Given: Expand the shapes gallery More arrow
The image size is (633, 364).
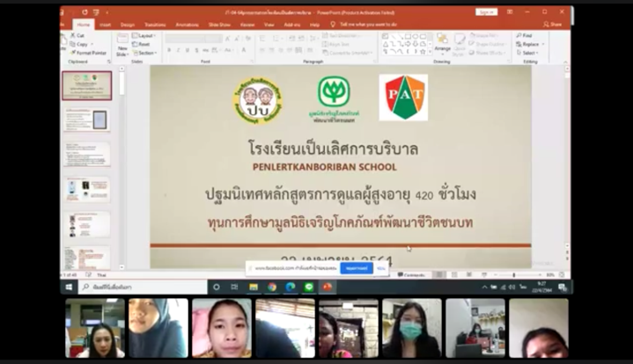Looking at the screenshot, I should pos(430,52).
